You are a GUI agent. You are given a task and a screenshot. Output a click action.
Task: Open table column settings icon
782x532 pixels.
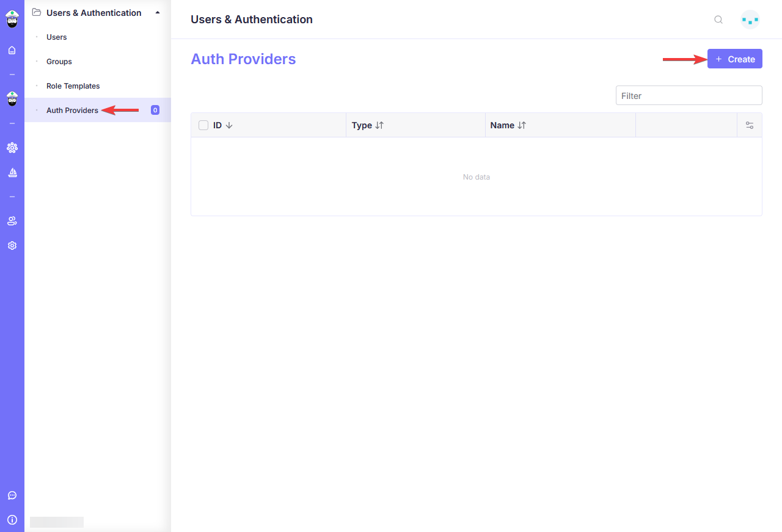750,125
